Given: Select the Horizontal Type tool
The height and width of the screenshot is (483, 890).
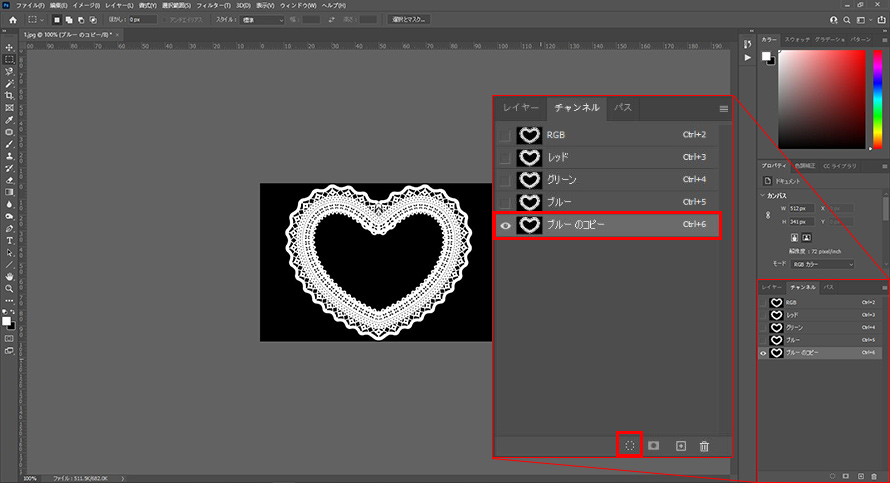Looking at the screenshot, I should [x=9, y=241].
